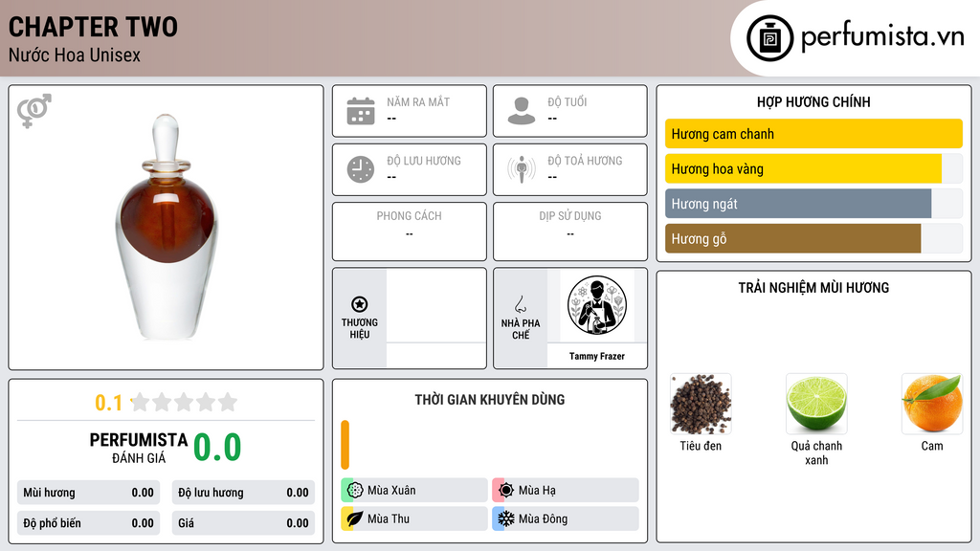This screenshot has width=980, height=551.
Task: Click the ĐỘ LƯU HƯƠNG card label
Action: pos(424,161)
